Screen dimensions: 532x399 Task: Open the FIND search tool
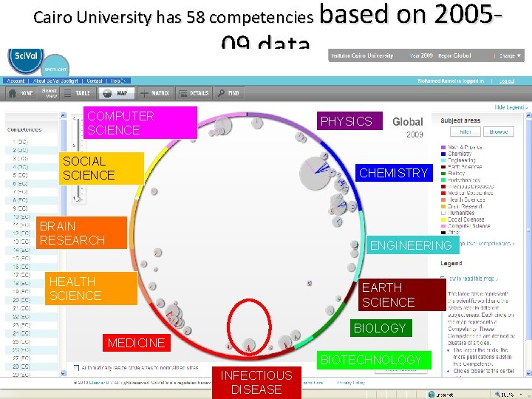pos(228,93)
